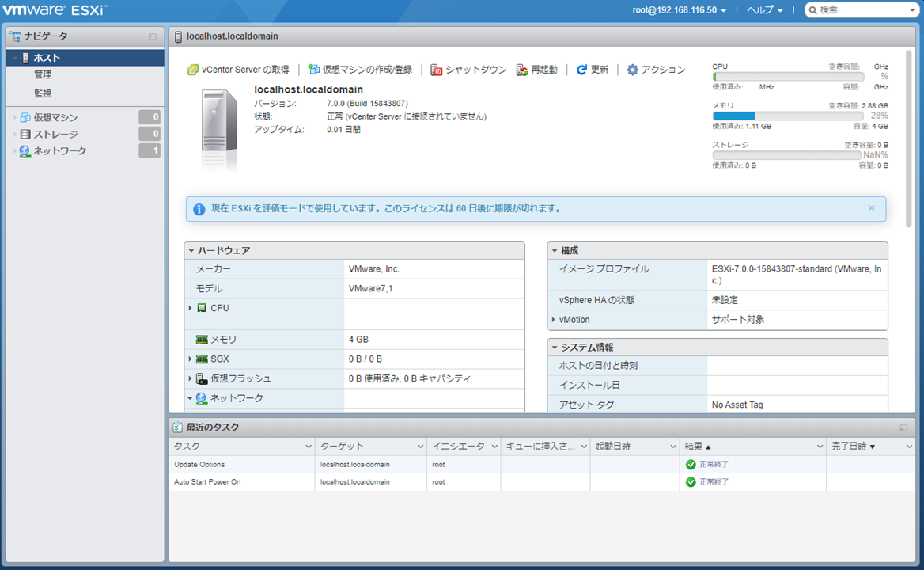Dismiss the evaluation mode banner
This screenshot has width=924, height=570.
[x=871, y=208]
